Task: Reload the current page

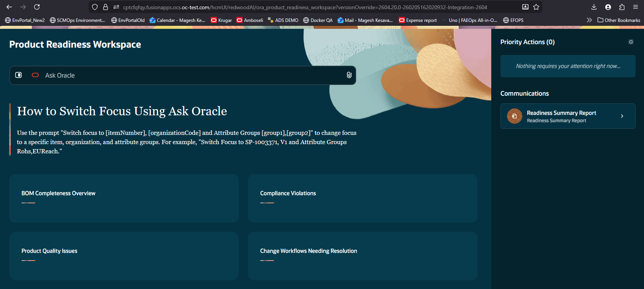Action: tap(37, 7)
